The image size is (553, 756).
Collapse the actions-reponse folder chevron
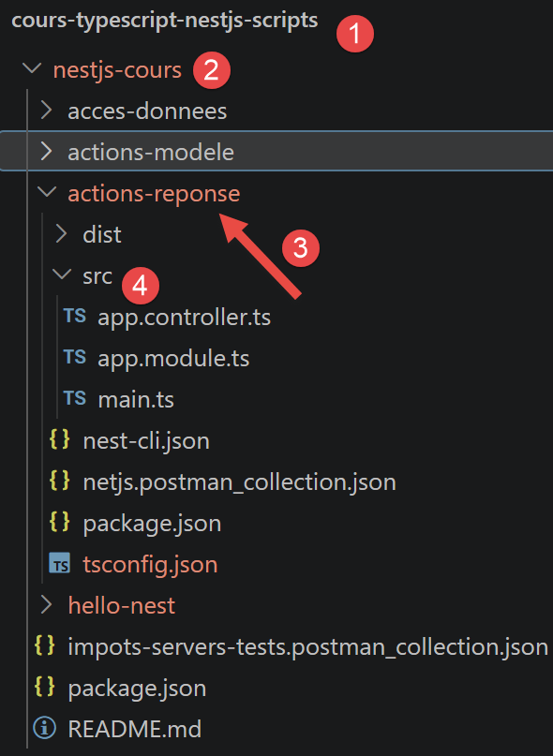[x=47, y=192]
